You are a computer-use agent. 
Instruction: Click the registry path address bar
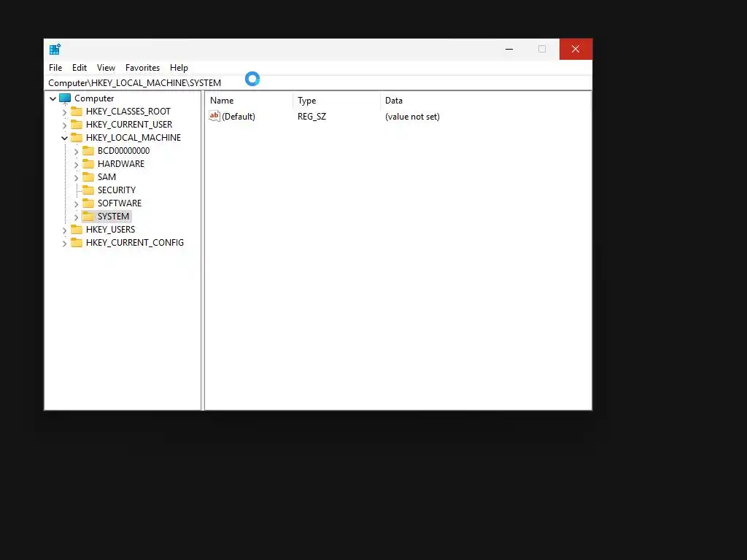coord(318,83)
